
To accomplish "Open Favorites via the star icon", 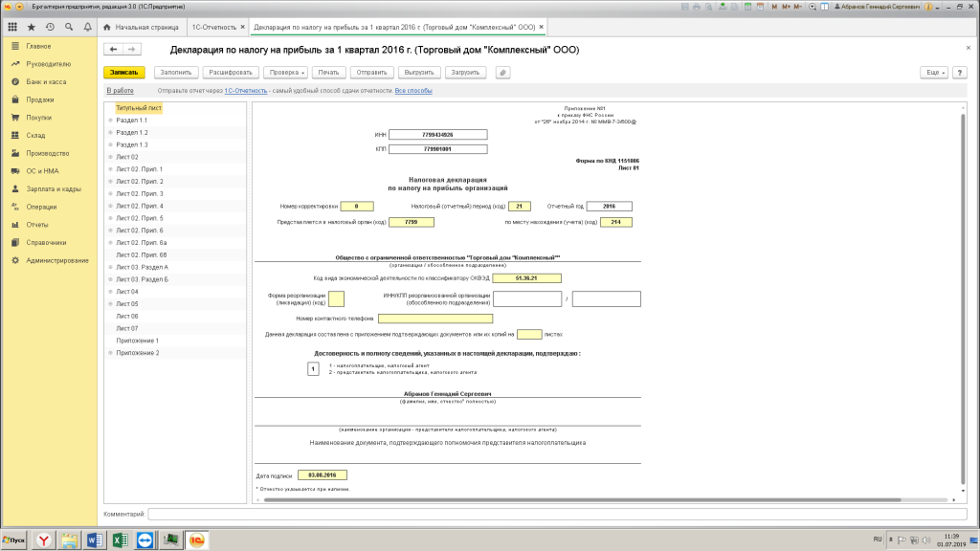I will point(31,27).
